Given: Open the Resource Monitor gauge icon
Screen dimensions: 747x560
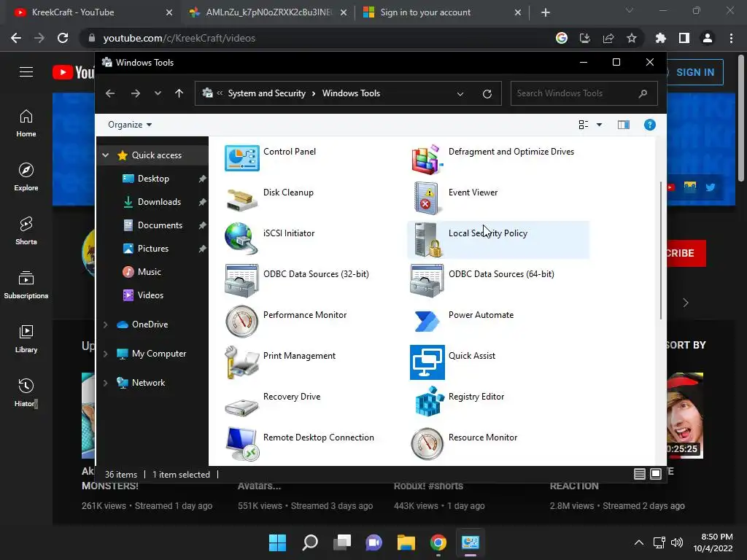Looking at the screenshot, I should tap(427, 444).
